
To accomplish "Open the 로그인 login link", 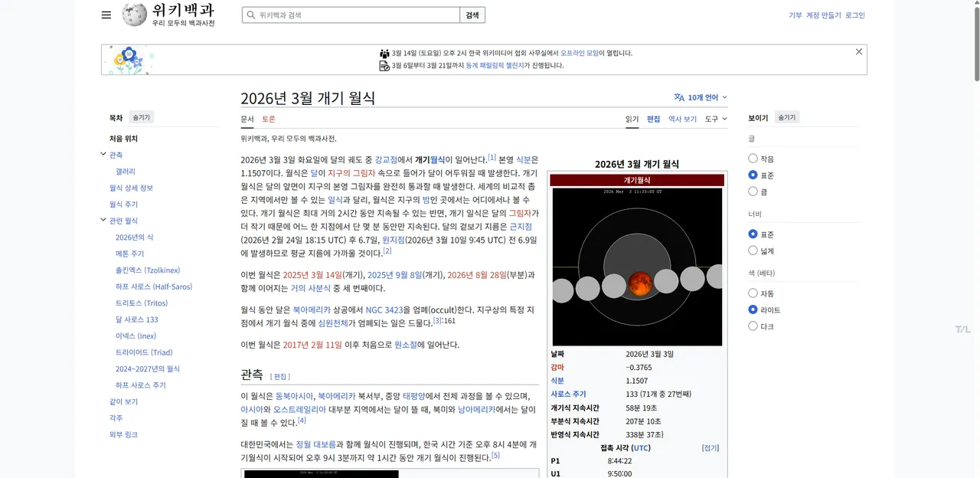I will [x=855, y=15].
